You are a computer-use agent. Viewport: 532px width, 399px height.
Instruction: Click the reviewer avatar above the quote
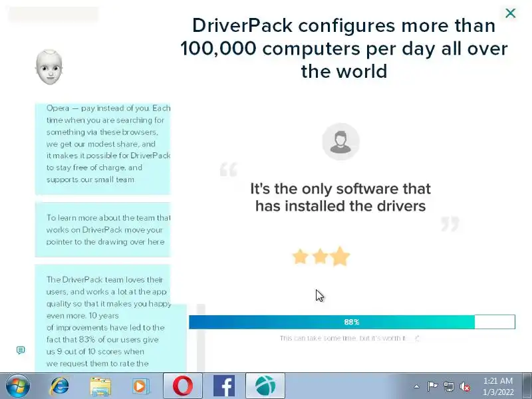[340, 142]
